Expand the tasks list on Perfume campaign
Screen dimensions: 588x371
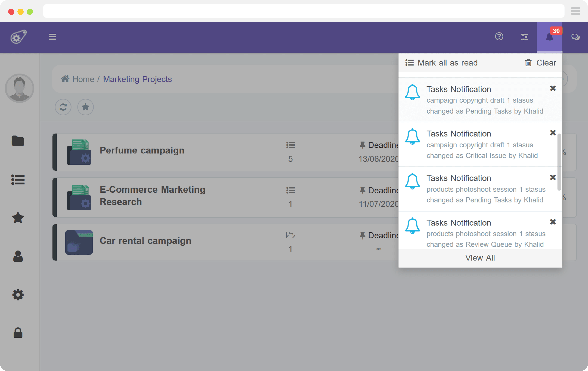point(290,145)
